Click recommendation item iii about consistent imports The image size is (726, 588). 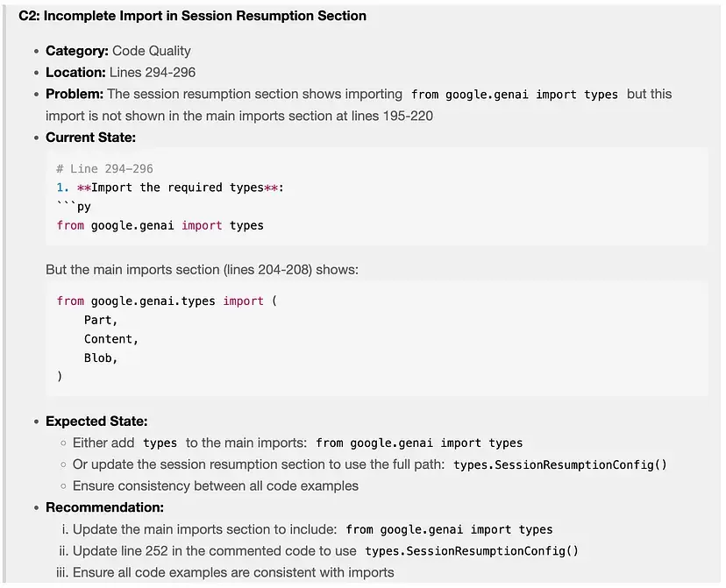233,572
